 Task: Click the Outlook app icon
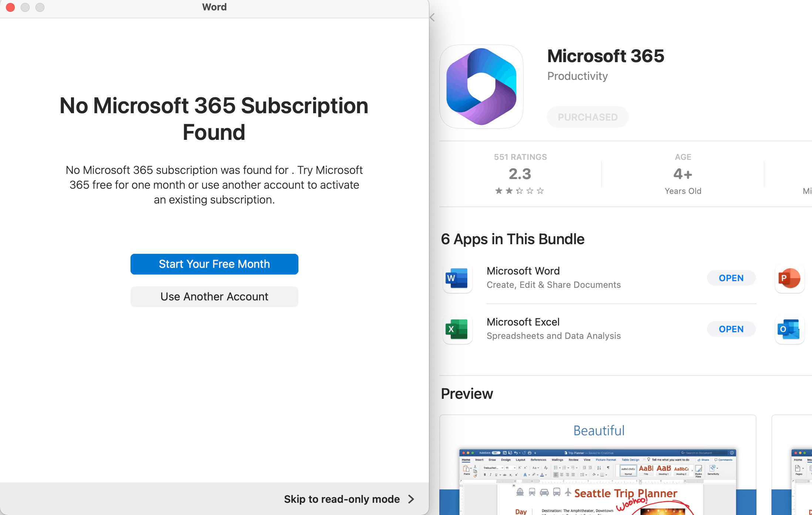(x=789, y=329)
